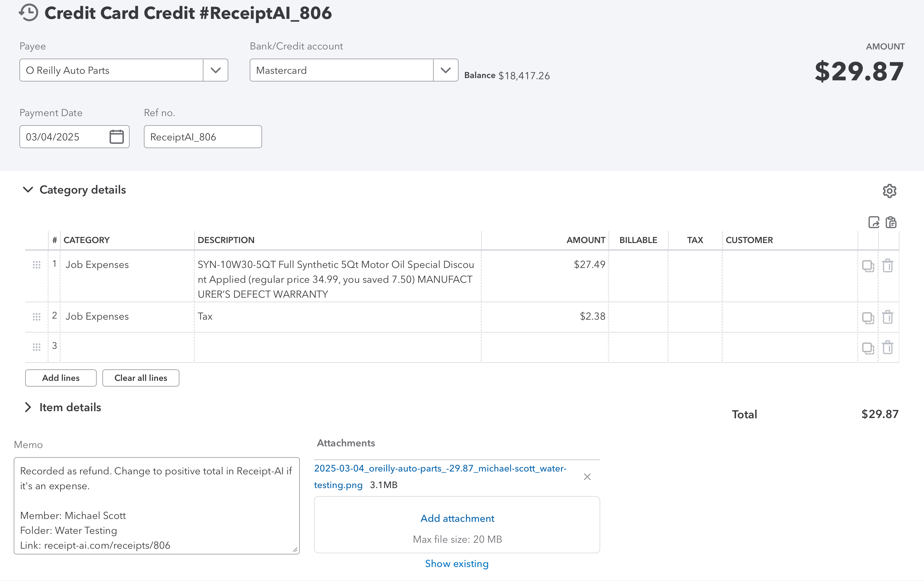The height and width of the screenshot is (581, 924).
Task: Mark the Tax line as billable
Action: point(639,317)
